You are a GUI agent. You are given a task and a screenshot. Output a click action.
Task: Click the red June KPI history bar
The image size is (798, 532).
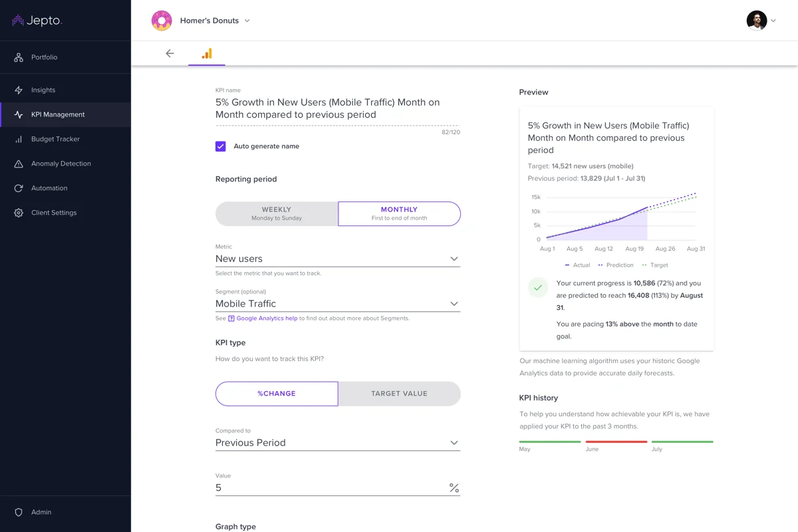(x=616, y=442)
